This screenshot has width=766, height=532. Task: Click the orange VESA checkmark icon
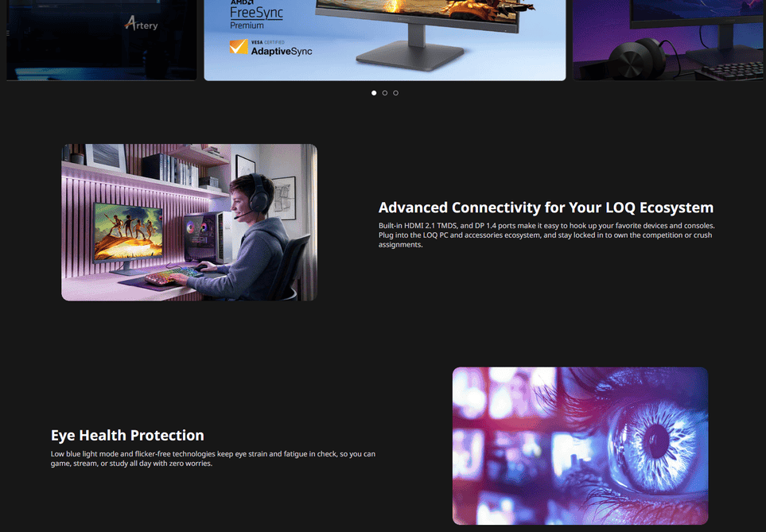tap(239, 47)
